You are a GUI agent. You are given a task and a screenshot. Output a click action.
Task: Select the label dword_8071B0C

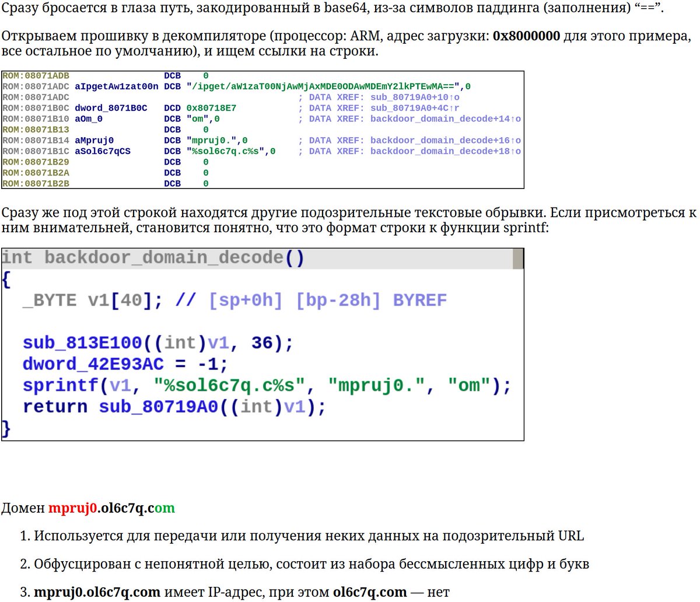111,108
